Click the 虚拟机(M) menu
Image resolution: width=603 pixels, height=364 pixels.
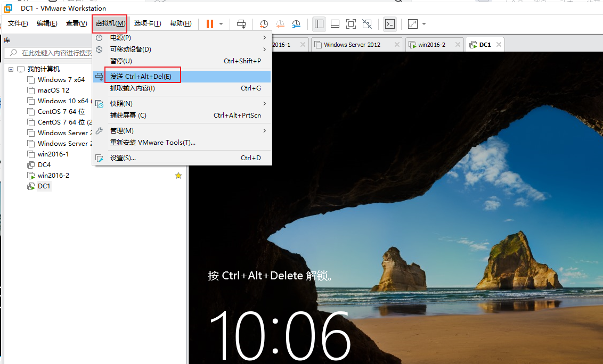pos(110,23)
